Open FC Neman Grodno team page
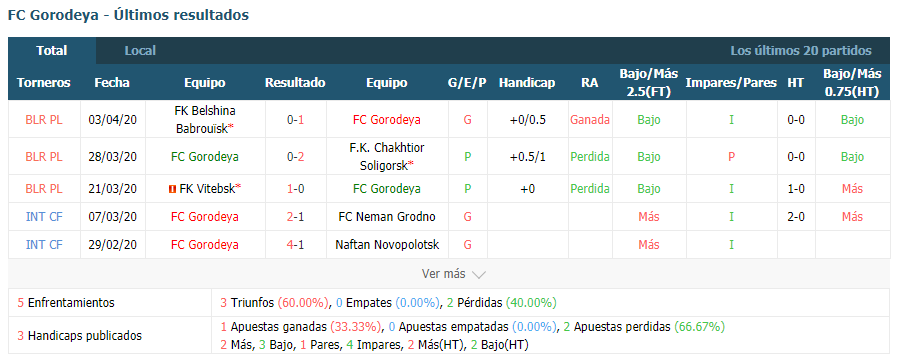Image resolution: width=906 pixels, height=362 pixels. coord(387,217)
